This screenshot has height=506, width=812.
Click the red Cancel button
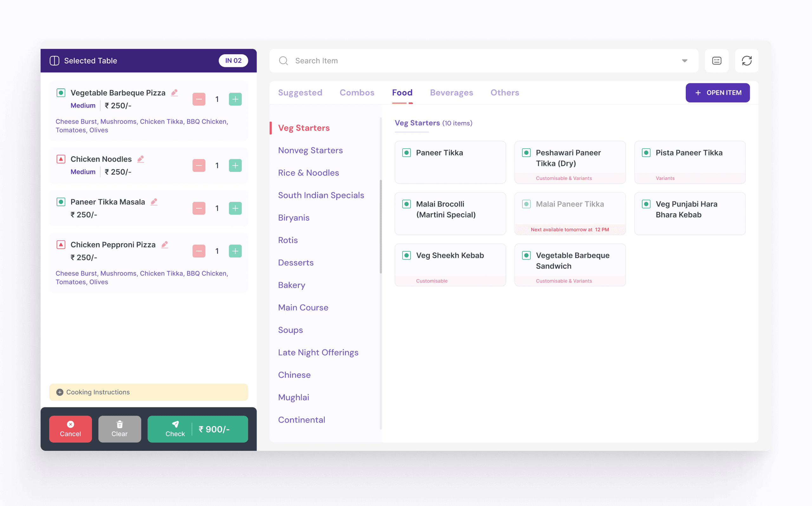pyautogui.click(x=70, y=429)
